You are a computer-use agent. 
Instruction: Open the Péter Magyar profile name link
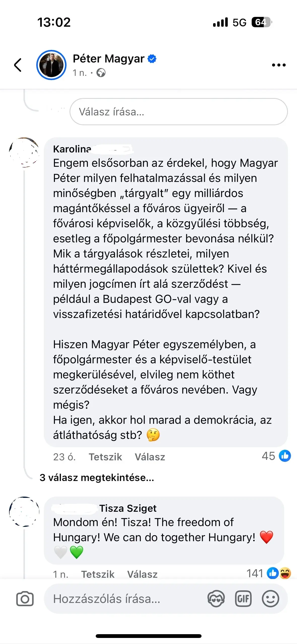(109, 59)
